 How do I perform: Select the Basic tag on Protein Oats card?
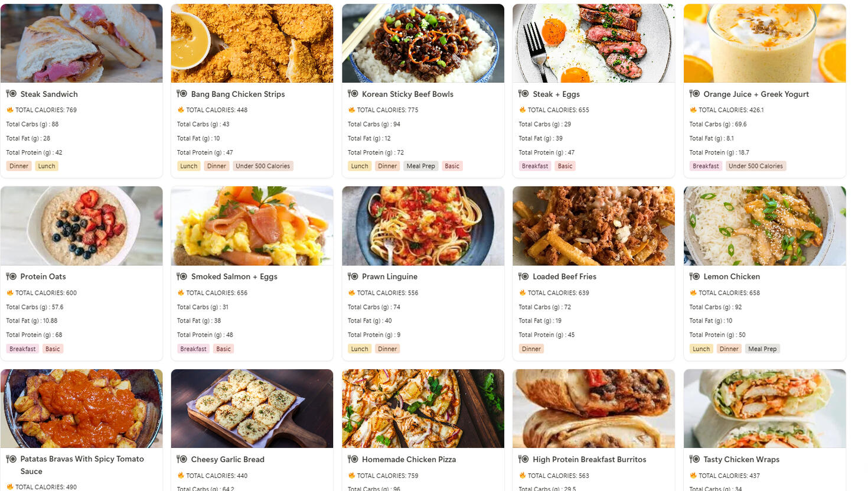(x=53, y=349)
